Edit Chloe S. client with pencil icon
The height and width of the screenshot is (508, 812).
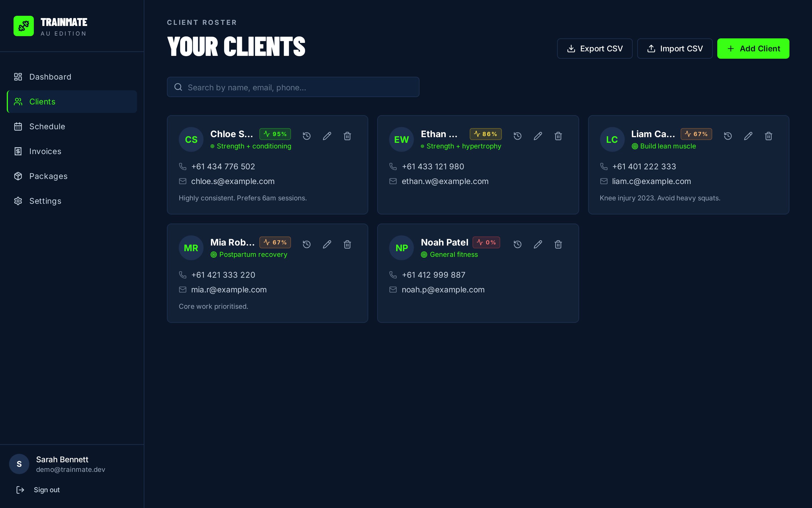pos(327,136)
